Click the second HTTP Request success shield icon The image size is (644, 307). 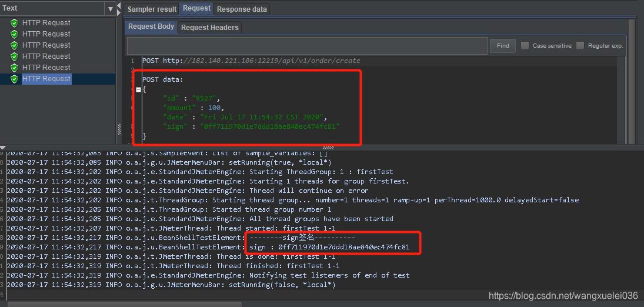click(15, 34)
